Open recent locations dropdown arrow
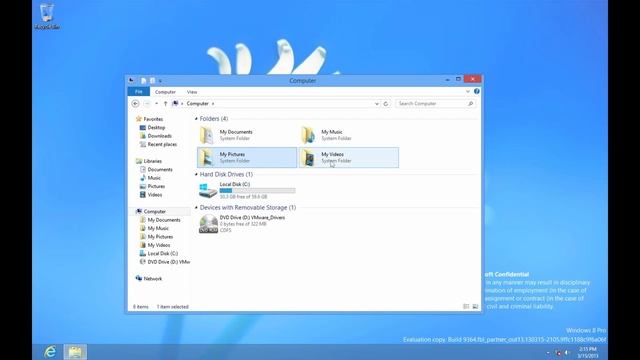640x360 pixels. tap(156, 104)
